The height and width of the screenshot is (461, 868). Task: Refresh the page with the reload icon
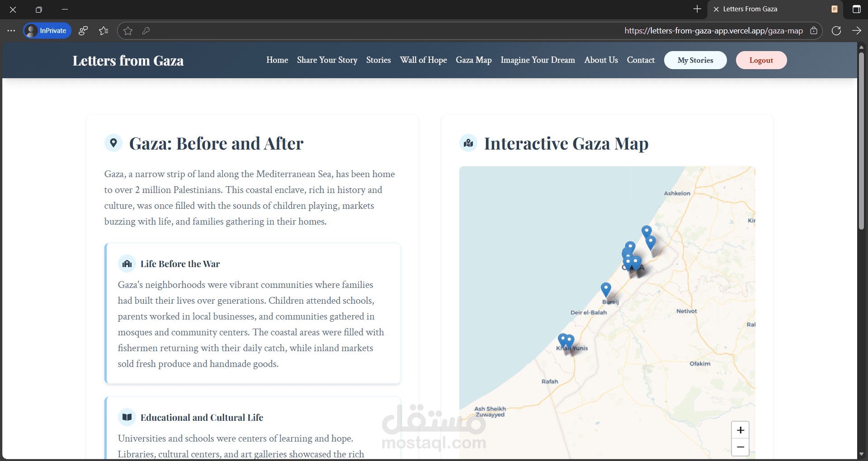click(836, 31)
